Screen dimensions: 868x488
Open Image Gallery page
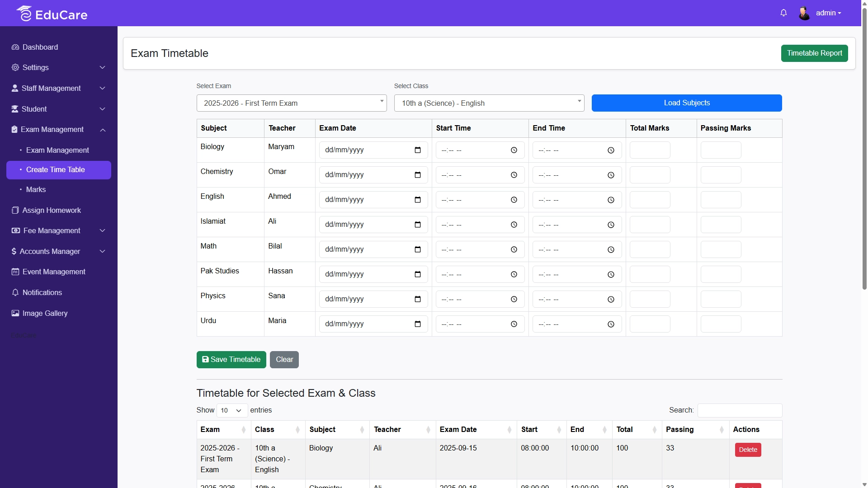pos(59,313)
